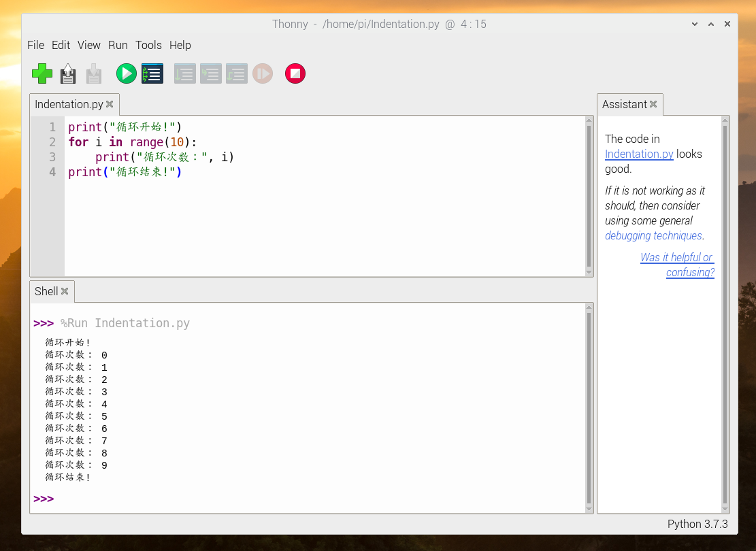Click '%Run Indentation.py' in Shell
The image size is (756, 551).
tap(125, 323)
